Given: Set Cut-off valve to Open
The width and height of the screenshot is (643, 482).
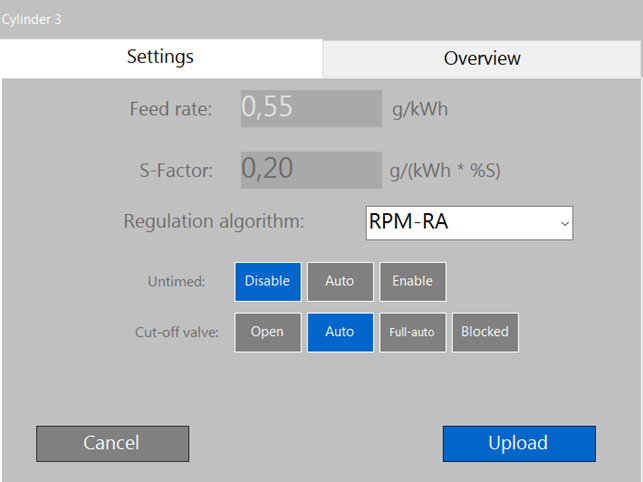Looking at the screenshot, I should (x=267, y=332).
